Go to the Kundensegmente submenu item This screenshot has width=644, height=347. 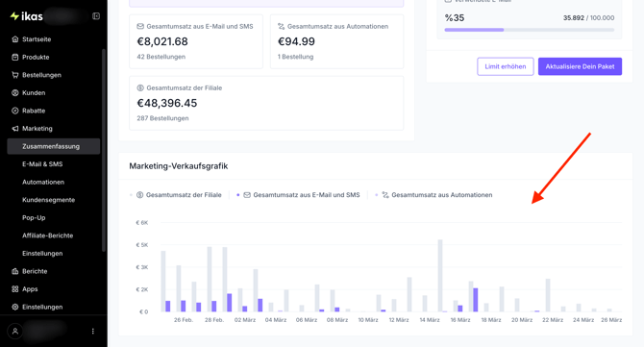pyautogui.click(x=48, y=200)
